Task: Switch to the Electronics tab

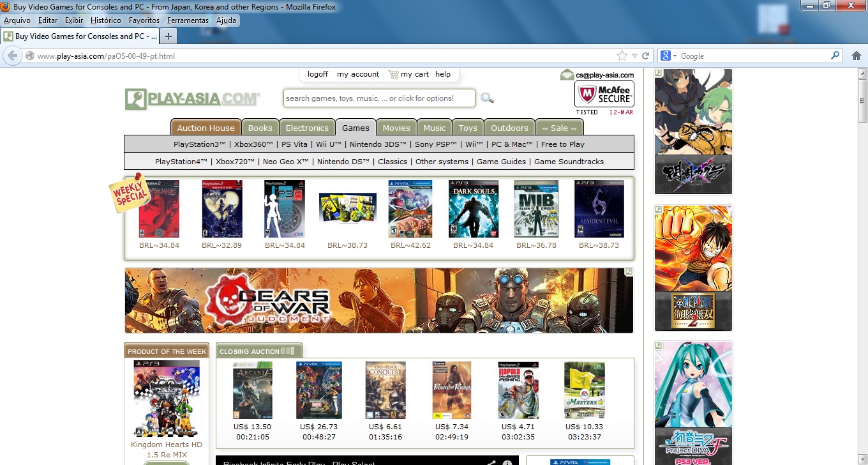Action: (307, 128)
